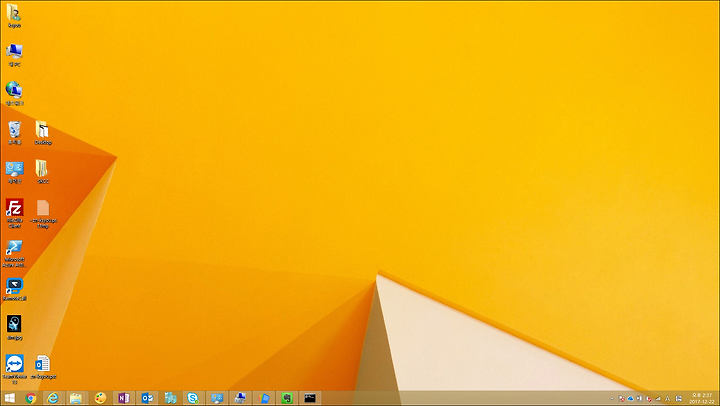The image size is (720, 406).
Task: Open the paint palette taskbar app
Action: tap(100, 398)
